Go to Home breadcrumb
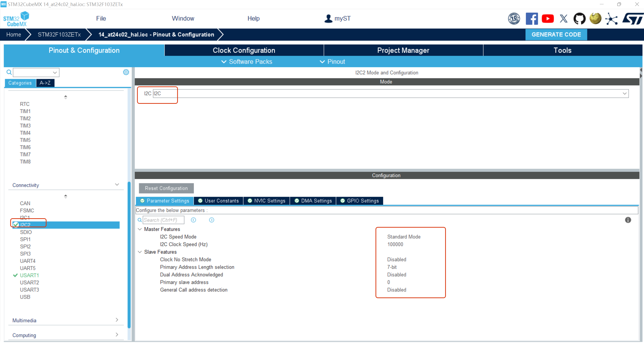 click(x=14, y=35)
